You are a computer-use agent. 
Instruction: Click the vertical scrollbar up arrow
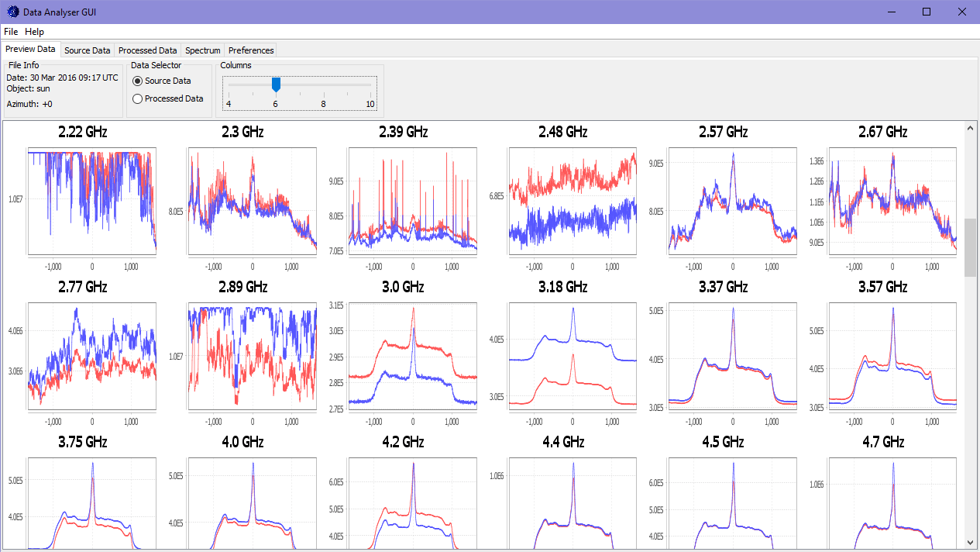tap(971, 129)
